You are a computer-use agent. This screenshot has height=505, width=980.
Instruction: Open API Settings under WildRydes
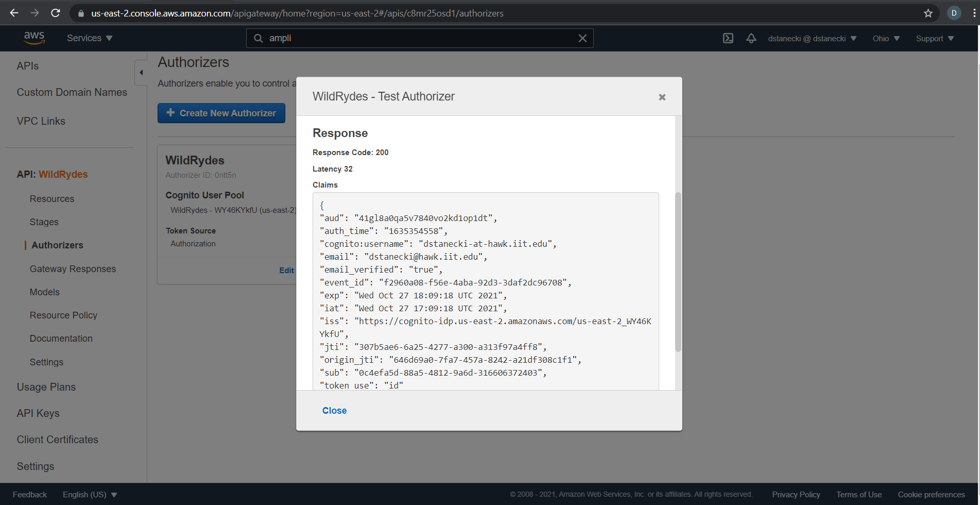[x=46, y=362]
